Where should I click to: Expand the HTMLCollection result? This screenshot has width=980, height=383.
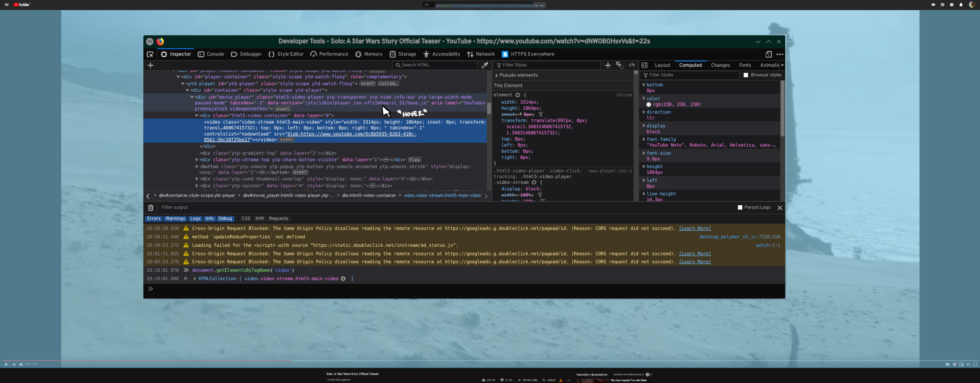point(195,279)
